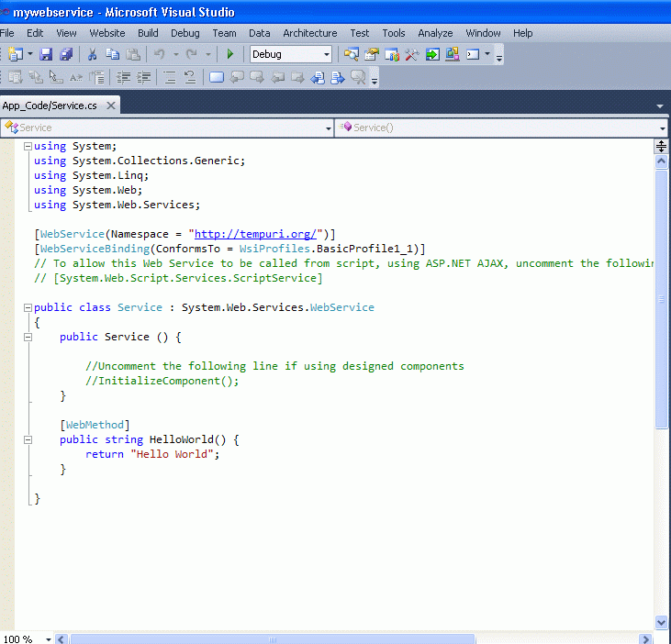Click the Save icon in the toolbar

click(x=46, y=55)
